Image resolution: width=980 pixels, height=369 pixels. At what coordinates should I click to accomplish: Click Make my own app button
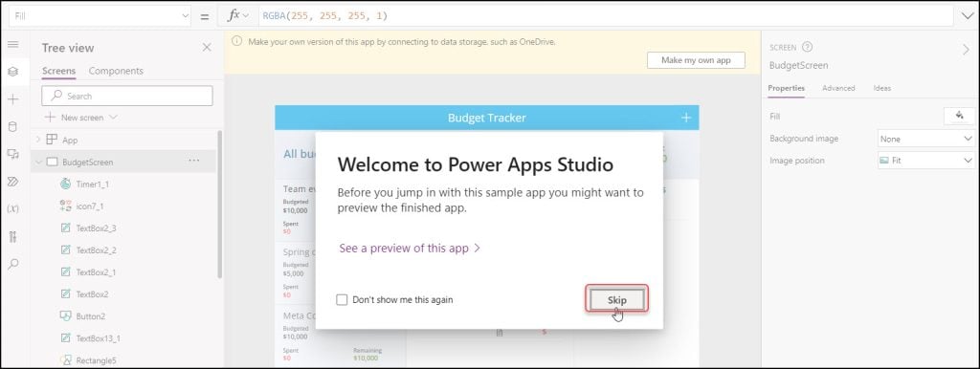(696, 60)
